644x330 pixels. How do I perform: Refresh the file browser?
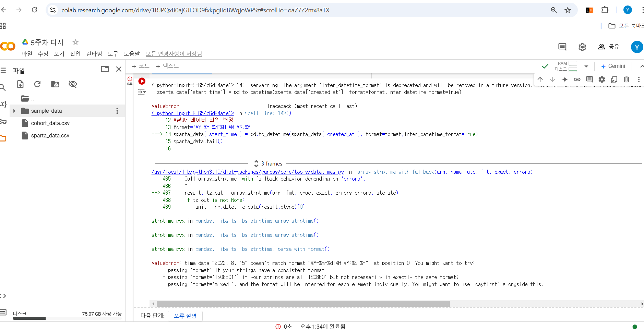point(37,84)
